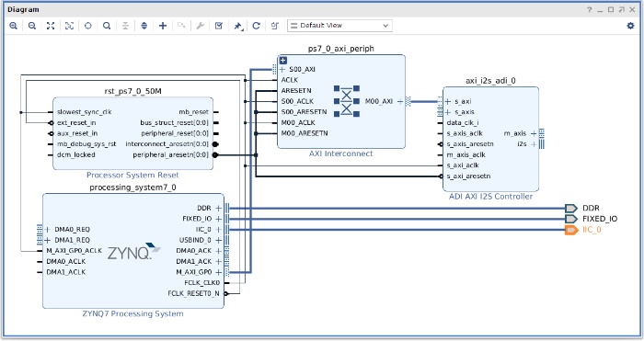
Task: Click the auto-fit selection target icon
Action: (x=88, y=26)
